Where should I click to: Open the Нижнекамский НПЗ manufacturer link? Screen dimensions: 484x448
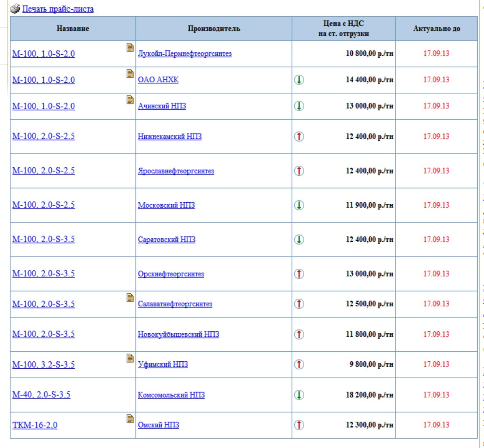[170, 137]
